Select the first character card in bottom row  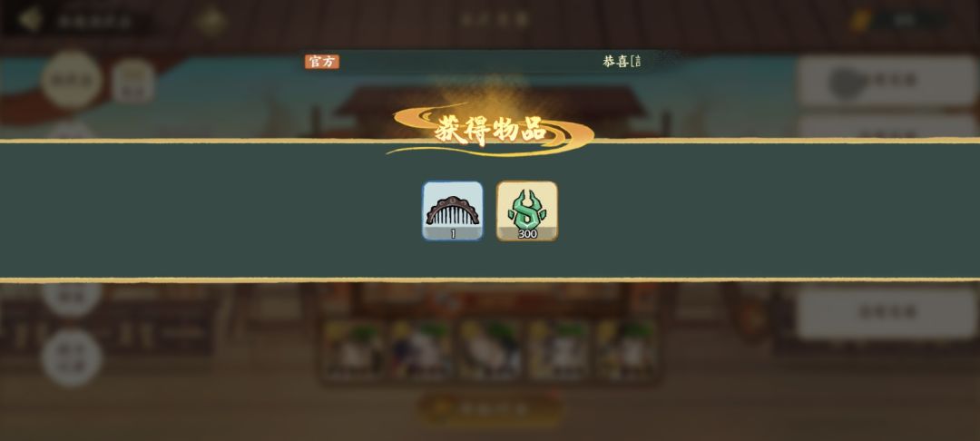pos(353,349)
